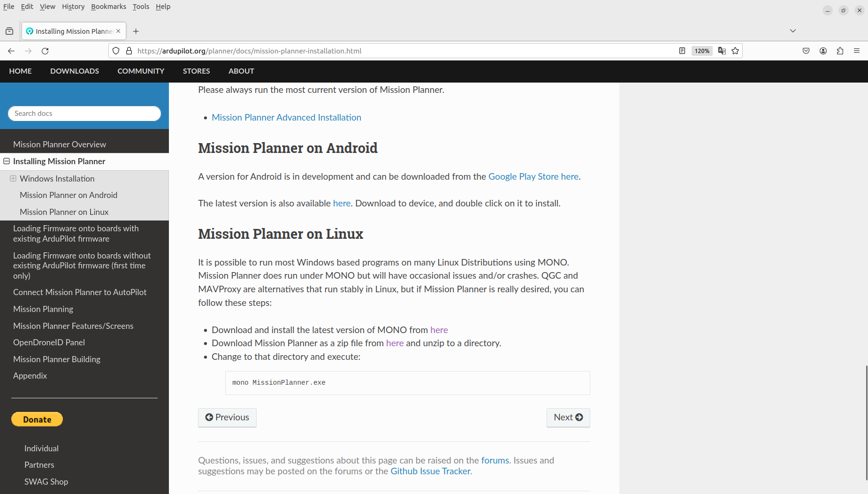This screenshot has width=868, height=494.
Task: Expand the Windows Installation tree item
Action: point(13,178)
